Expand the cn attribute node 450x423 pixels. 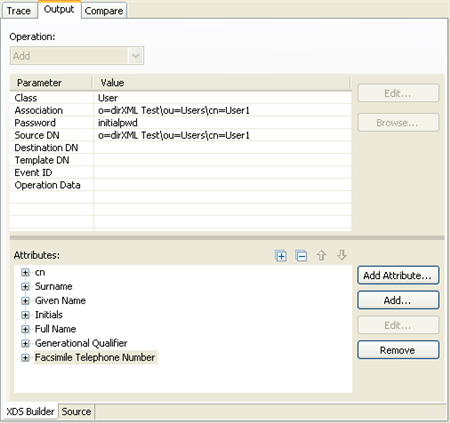pyautogui.click(x=25, y=273)
